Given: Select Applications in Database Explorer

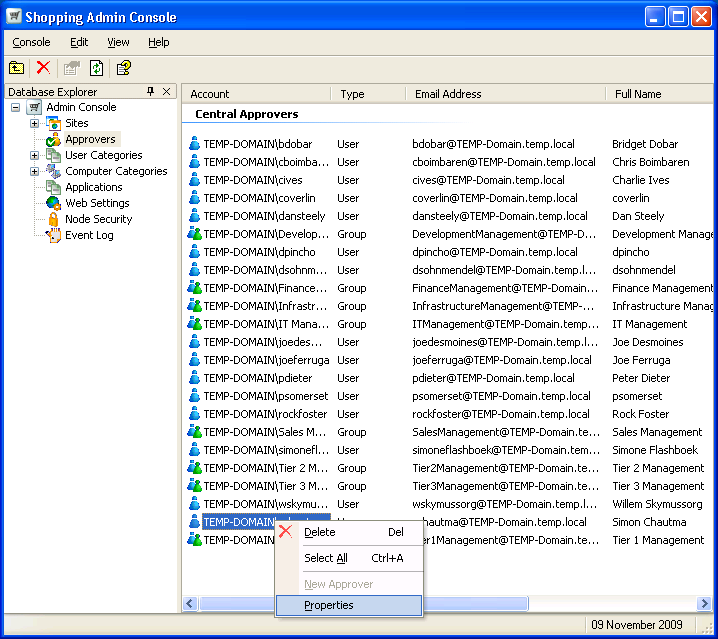Looking at the screenshot, I should pos(94,187).
